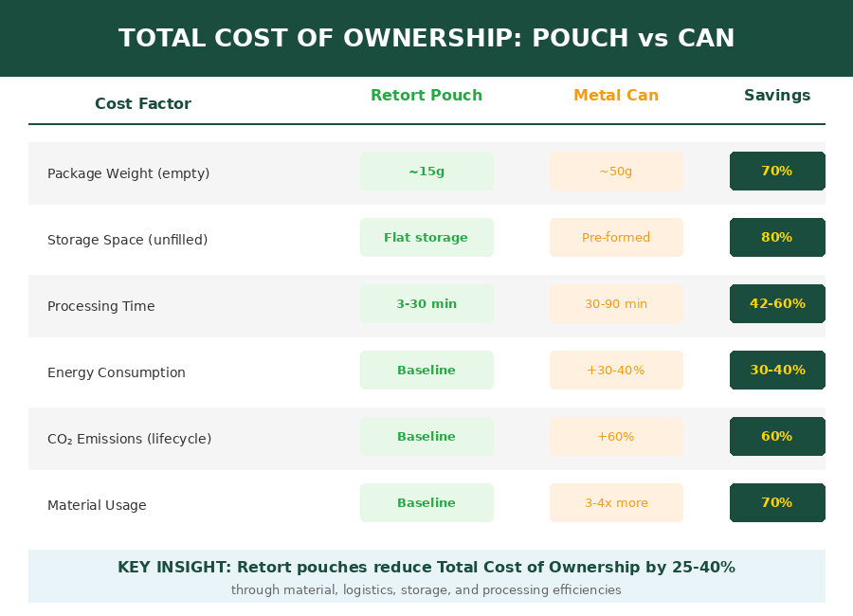
Task: Select the Energy Consumption row label
Action: pos(117,372)
